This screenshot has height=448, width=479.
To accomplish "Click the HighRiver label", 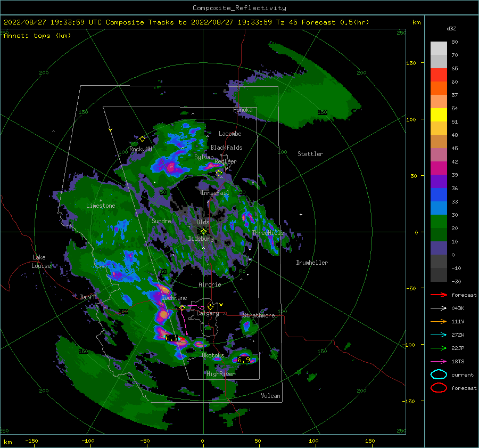I will (221, 374).
